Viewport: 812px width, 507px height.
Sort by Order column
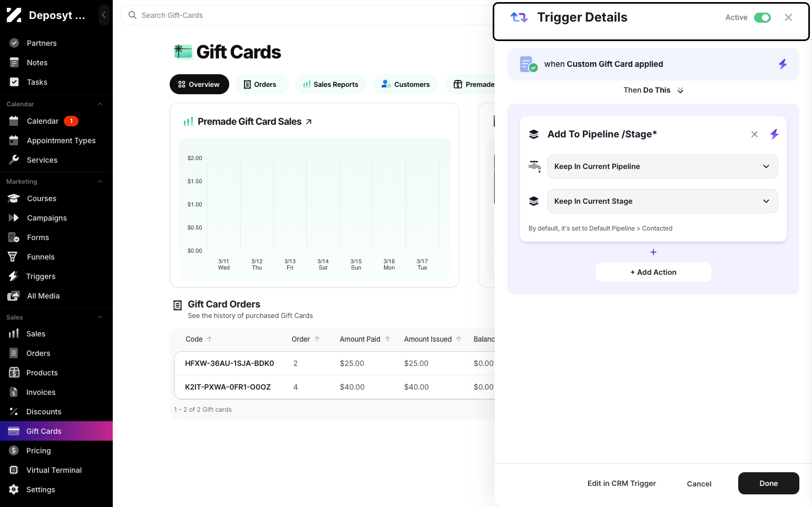[x=306, y=339]
